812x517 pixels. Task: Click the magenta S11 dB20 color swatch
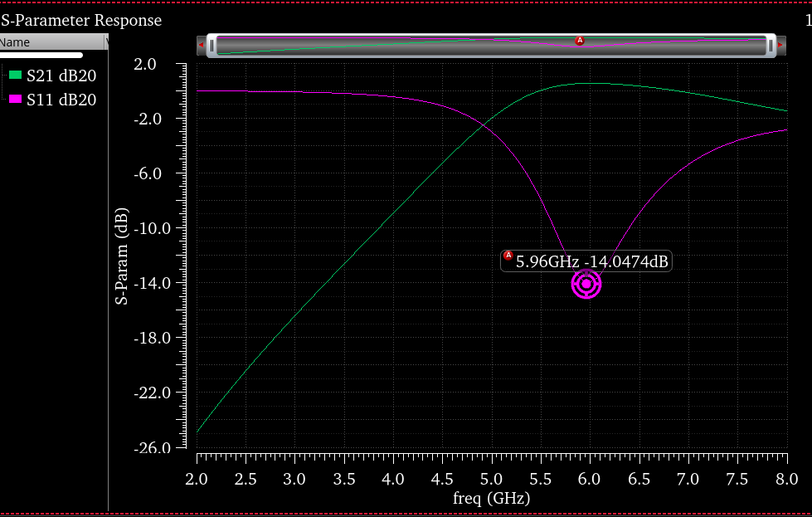[x=16, y=99]
